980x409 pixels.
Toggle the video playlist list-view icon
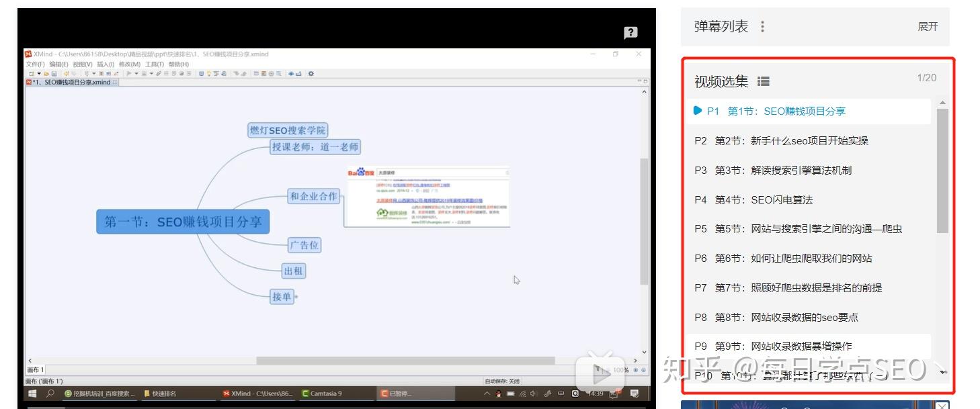(764, 81)
